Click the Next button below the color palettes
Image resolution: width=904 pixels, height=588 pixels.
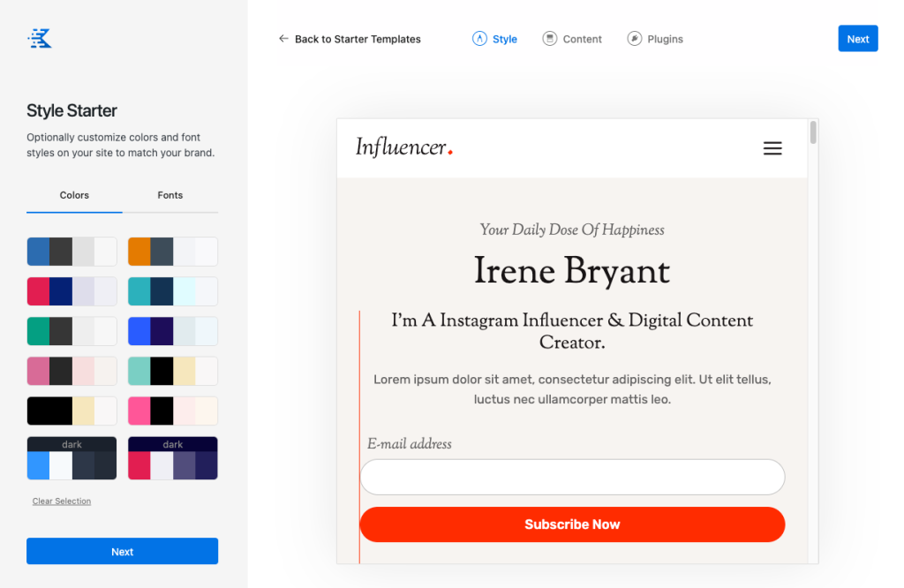[122, 551]
